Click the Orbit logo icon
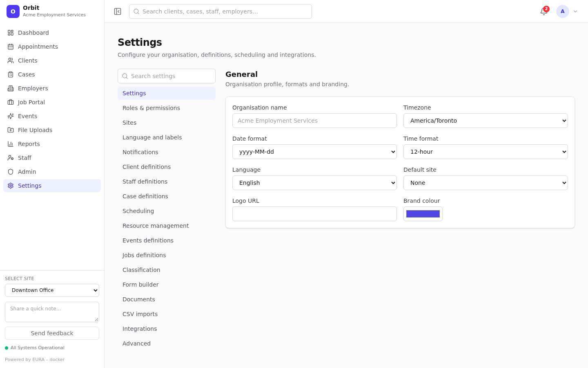Image resolution: width=588 pixels, height=368 pixels. click(13, 11)
